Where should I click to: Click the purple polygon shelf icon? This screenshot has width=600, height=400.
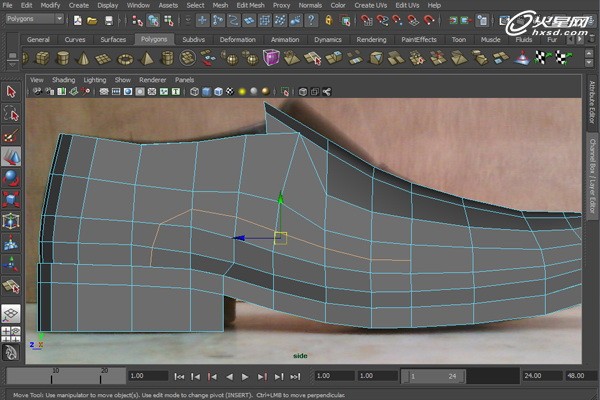[271, 58]
